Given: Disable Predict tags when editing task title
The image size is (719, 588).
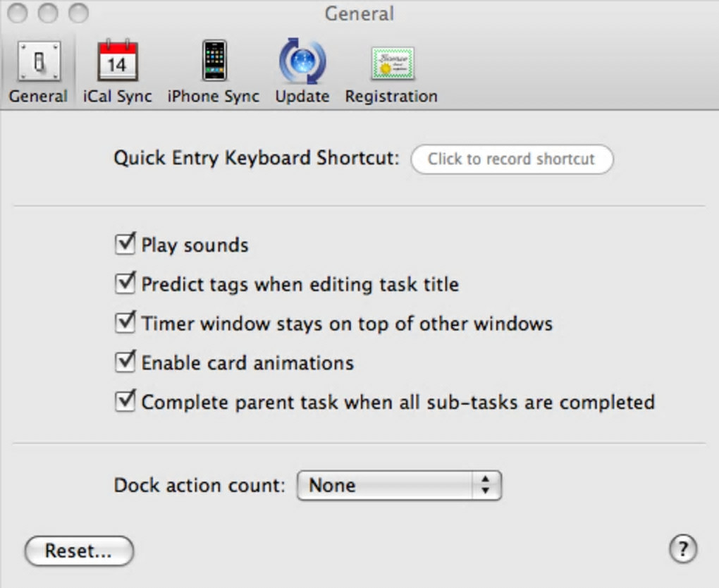Looking at the screenshot, I should click(125, 284).
